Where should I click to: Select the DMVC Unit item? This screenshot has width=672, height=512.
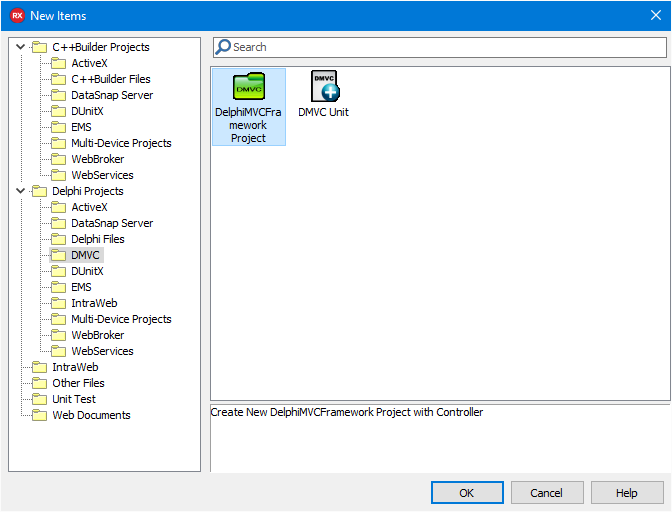click(324, 94)
